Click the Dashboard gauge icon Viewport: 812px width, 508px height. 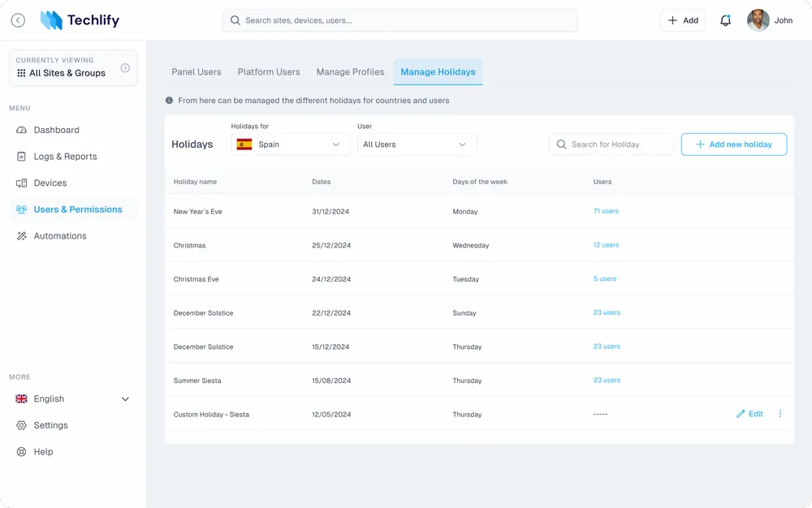click(21, 130)
